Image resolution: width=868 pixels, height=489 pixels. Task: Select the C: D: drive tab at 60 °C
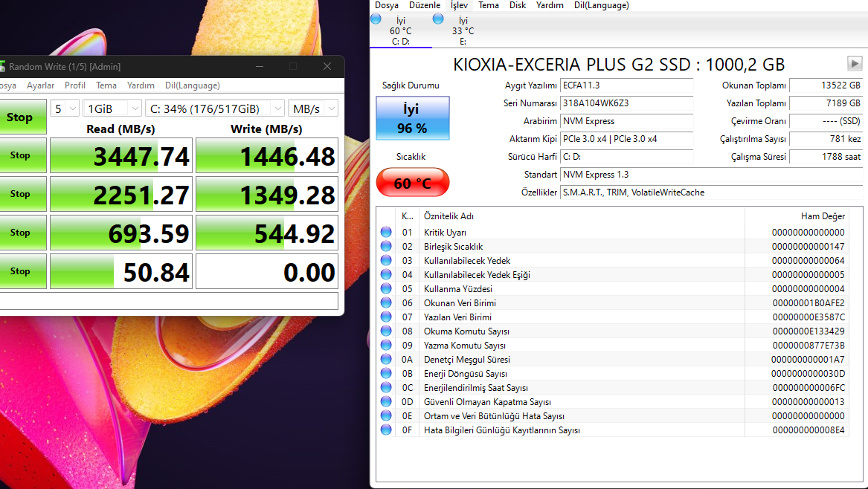[401, 30]
